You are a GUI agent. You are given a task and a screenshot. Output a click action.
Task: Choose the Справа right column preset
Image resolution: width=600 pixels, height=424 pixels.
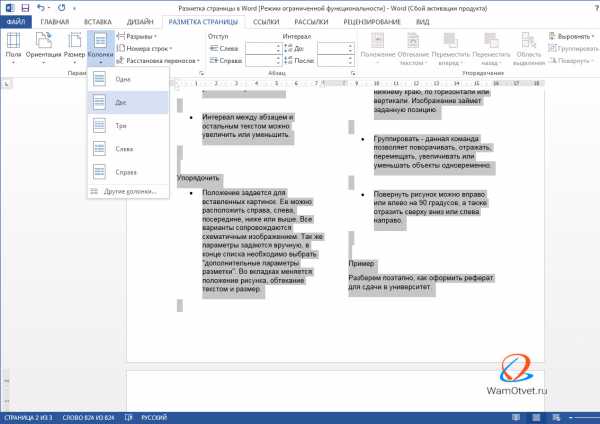pyautogui.click(x=128, y=172)
